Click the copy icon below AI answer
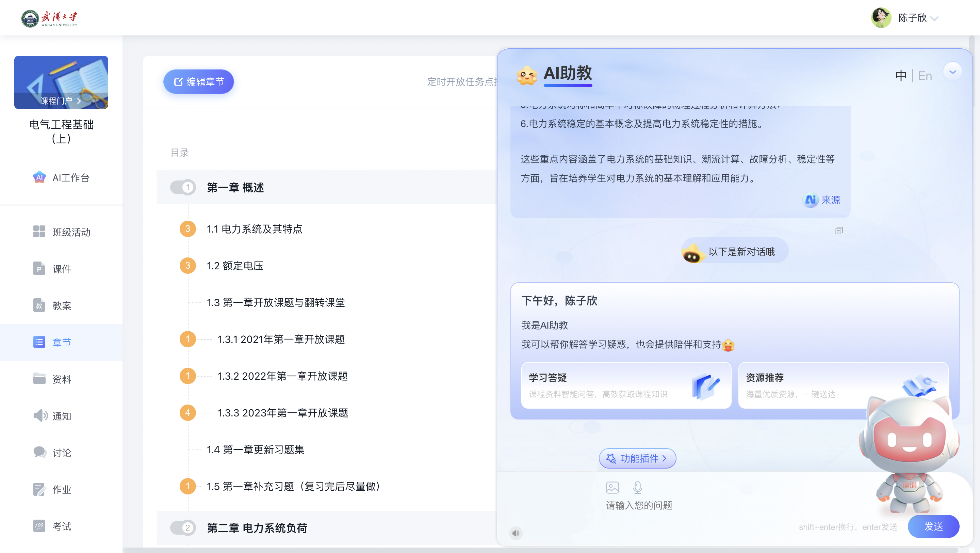 pyautogui.click(x=839, y=231)
